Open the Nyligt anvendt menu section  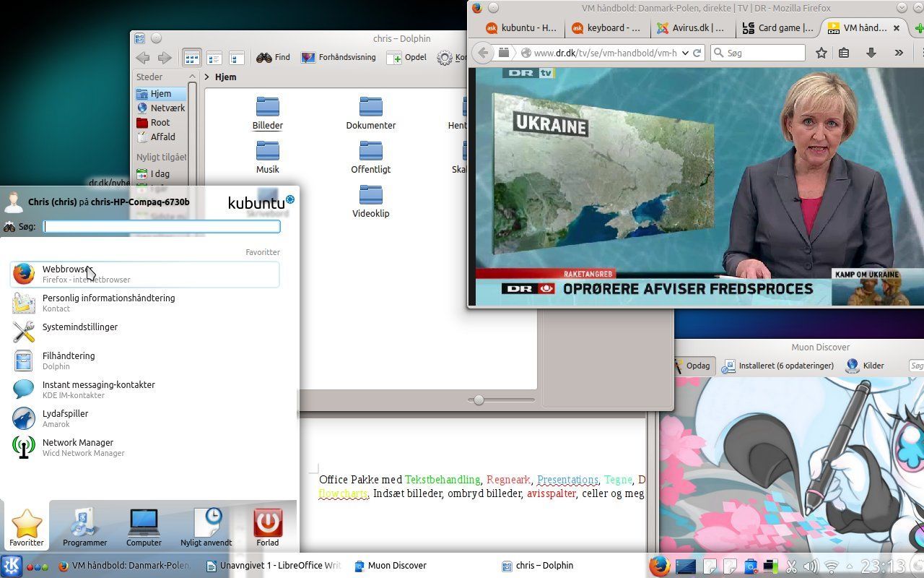click(x=206, y=526)
